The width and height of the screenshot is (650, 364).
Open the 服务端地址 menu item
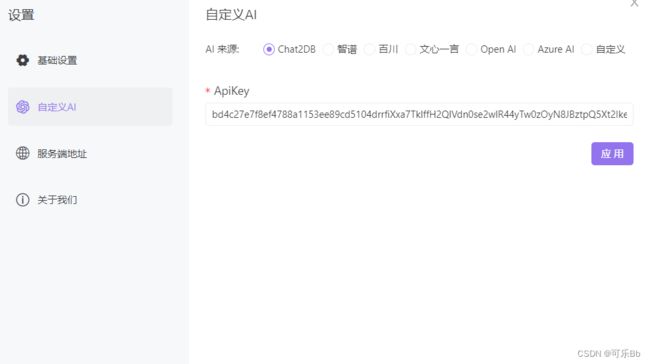90,153
